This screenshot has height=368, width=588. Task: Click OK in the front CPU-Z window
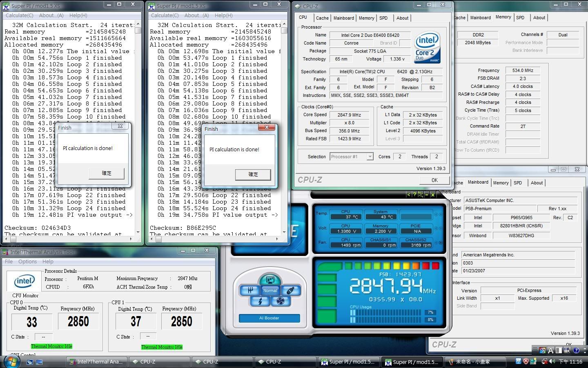[434, 180]
